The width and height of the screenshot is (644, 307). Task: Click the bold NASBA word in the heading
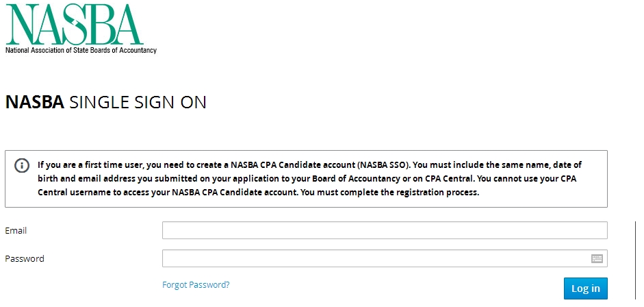click(x=34, y=103)
